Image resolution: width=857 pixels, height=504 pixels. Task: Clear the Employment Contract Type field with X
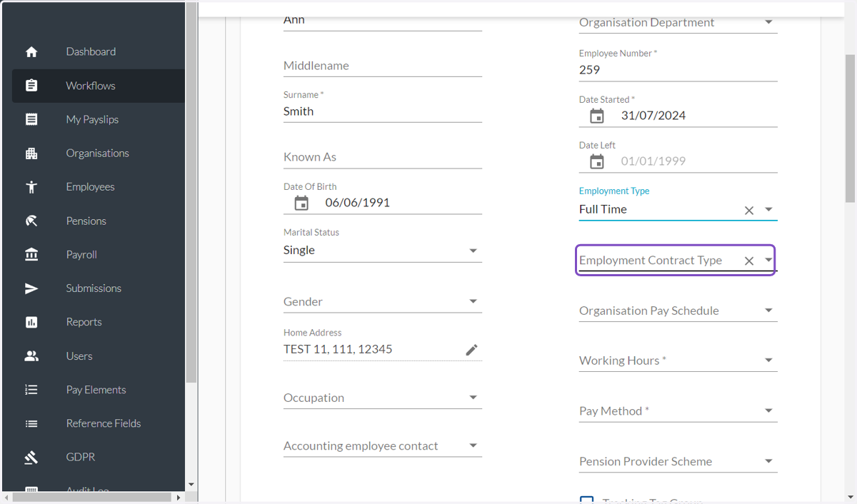pos(749,261)
